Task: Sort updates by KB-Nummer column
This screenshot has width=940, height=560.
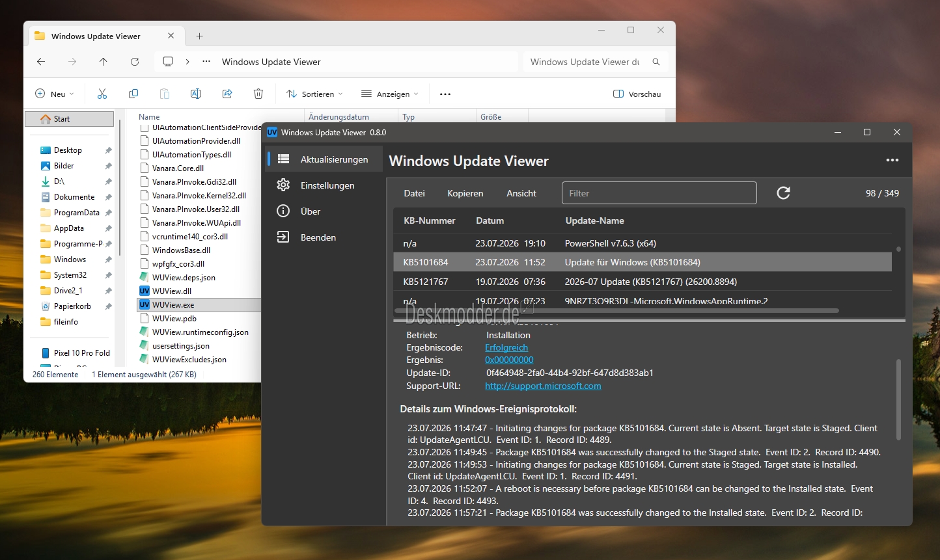Action: (430, 220)
